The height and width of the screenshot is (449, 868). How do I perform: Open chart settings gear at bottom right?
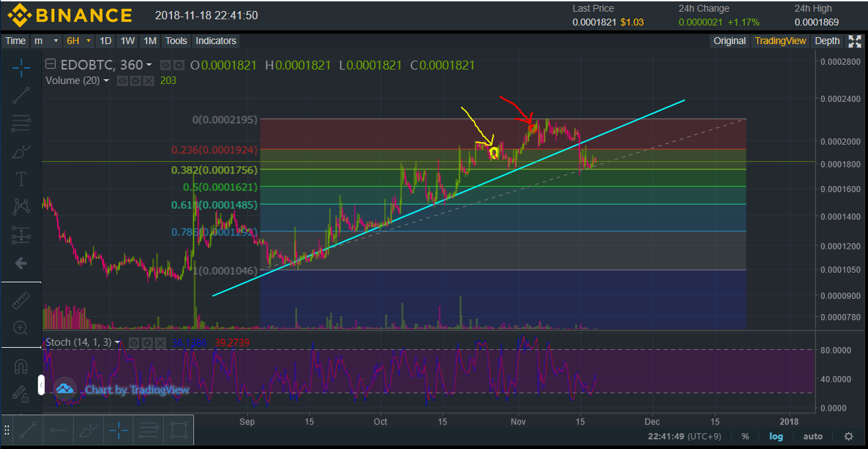[x=849, y=436]
